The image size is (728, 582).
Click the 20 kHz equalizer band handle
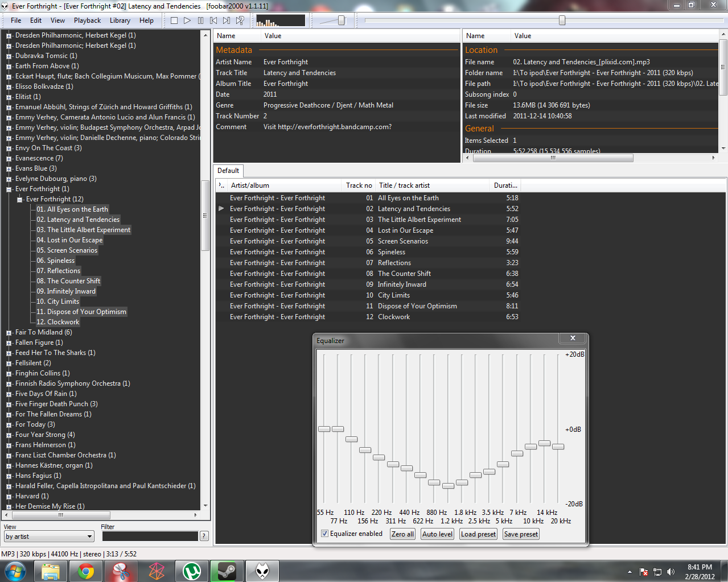point(558,447)
